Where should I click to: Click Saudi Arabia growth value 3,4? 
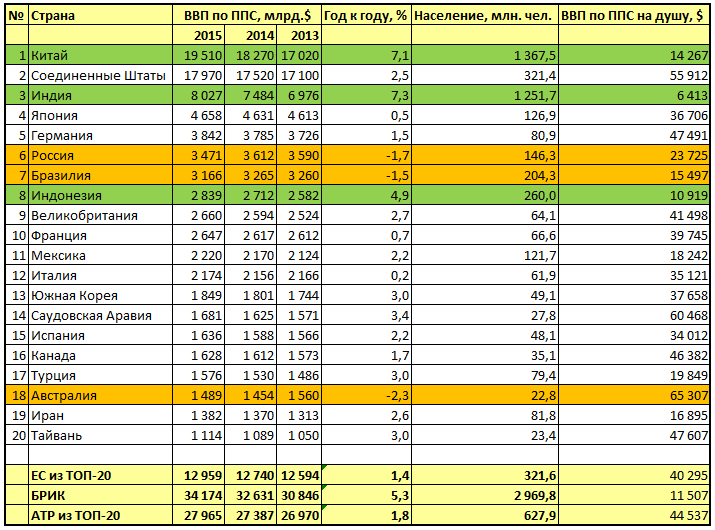[x=367, y=315]
